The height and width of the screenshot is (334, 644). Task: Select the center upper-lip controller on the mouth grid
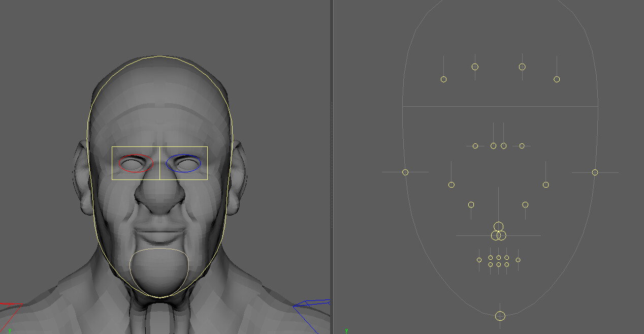(499, 257)
